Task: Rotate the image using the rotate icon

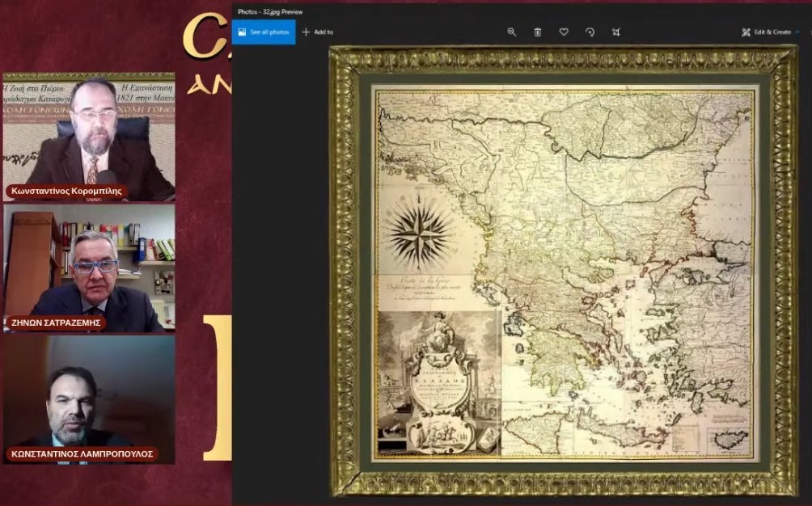Action: [590, 32]
